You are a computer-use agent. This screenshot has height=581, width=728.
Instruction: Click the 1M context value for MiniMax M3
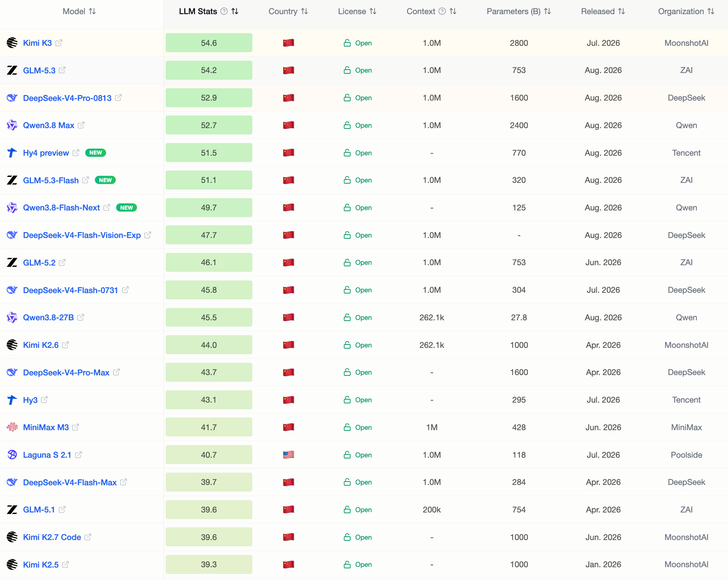pyautogui.click(x=432, y=427)
